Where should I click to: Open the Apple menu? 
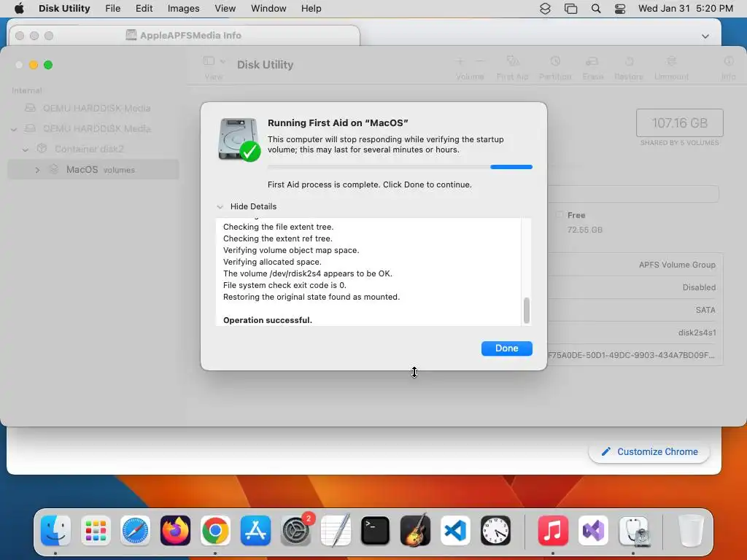click(19, 9)
